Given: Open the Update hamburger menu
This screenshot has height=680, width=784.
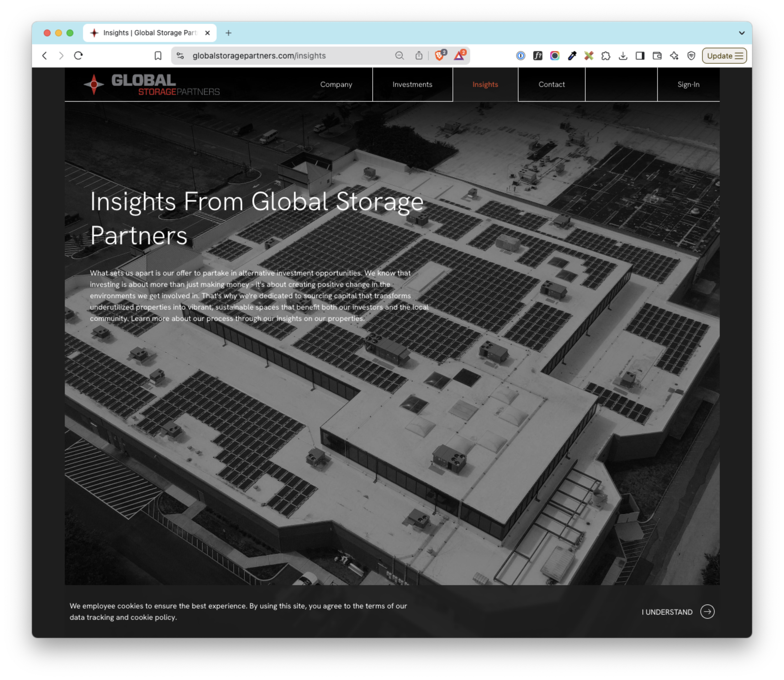Looking at the screenshot, I should coord(724,56).
